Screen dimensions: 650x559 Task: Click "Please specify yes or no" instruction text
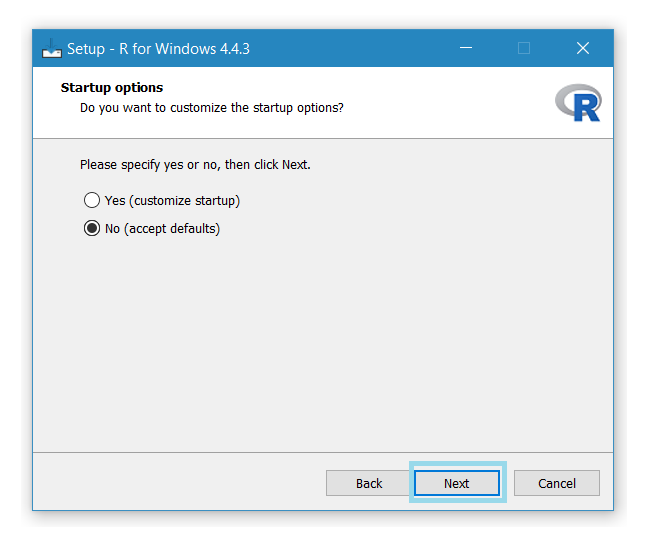[195, 165]
